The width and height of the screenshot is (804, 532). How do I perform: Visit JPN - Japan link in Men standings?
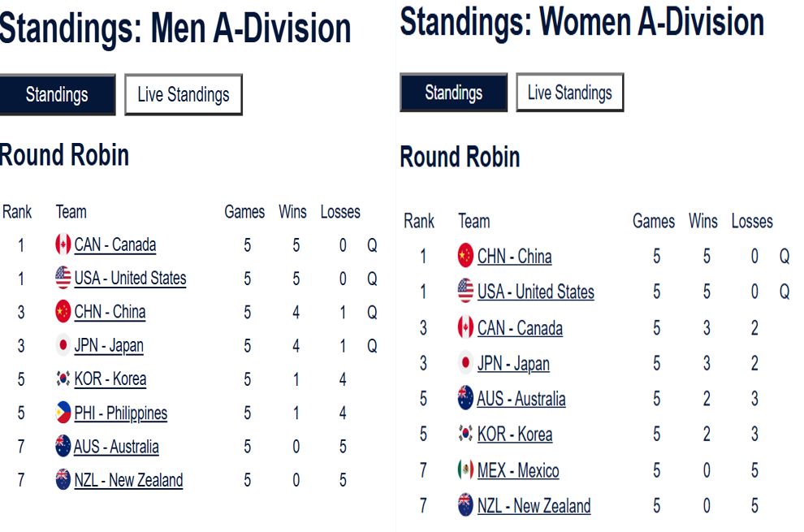pos(109,346)
